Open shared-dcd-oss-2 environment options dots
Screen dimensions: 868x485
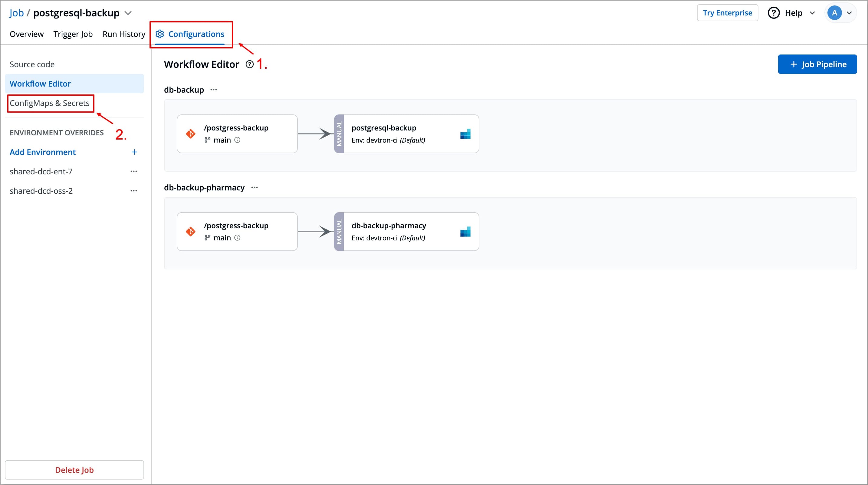click(134, 191)
